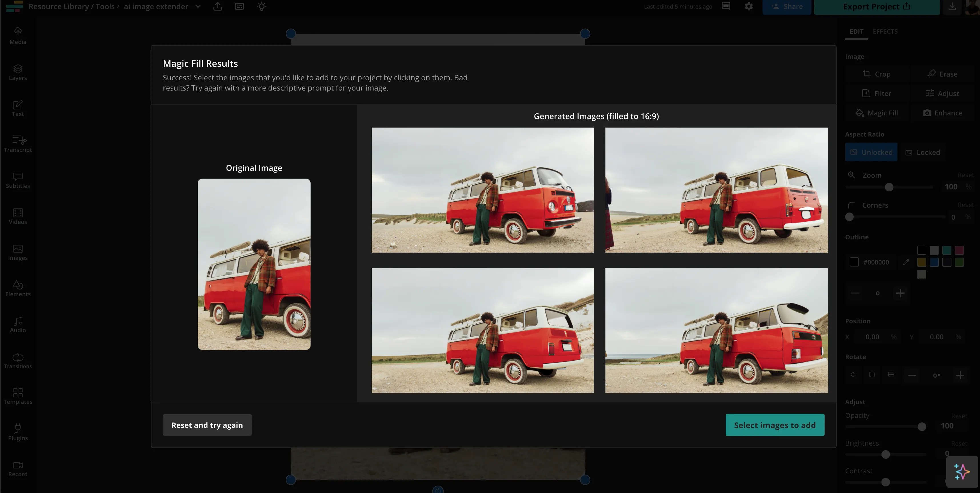The height and width of the screenshot is (493, 980).
Task: Click Reset and try again
Action: point(207,425)
